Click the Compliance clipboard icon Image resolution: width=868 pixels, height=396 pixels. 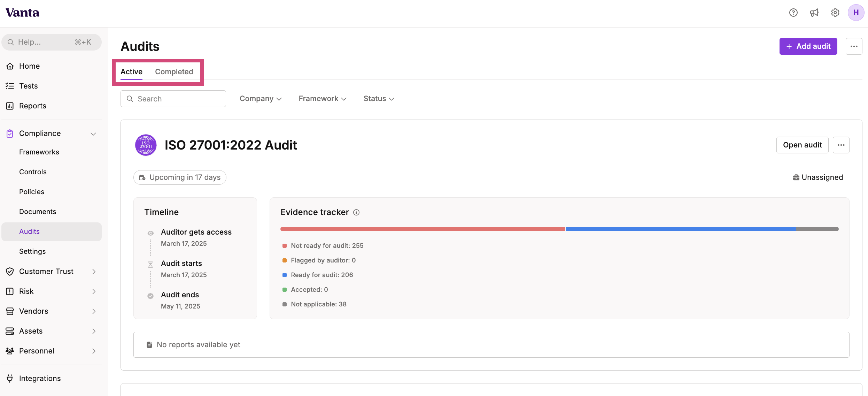[x=10, y=134]
